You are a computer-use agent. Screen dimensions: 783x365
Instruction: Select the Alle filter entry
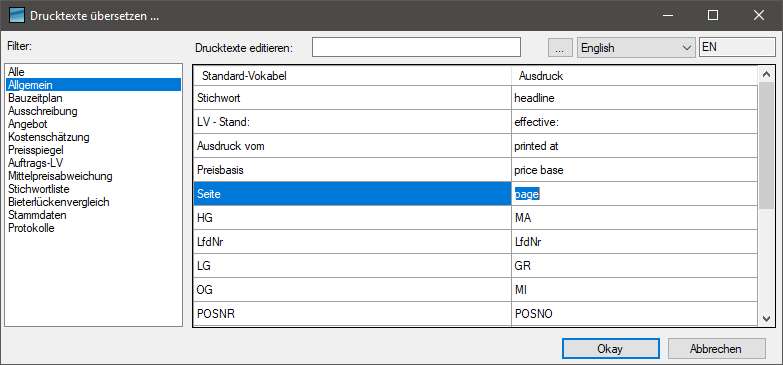(93, 72)
